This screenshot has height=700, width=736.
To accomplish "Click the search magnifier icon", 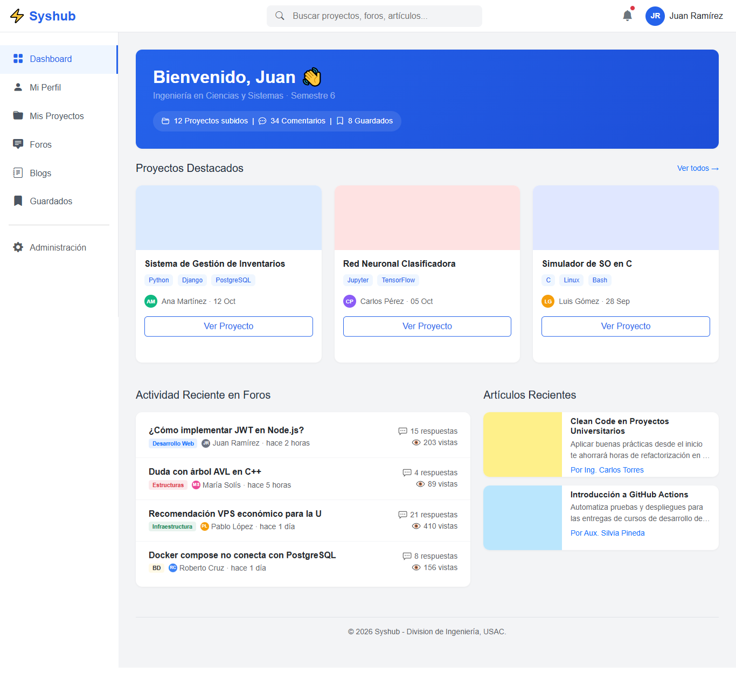I will [280, 16].
